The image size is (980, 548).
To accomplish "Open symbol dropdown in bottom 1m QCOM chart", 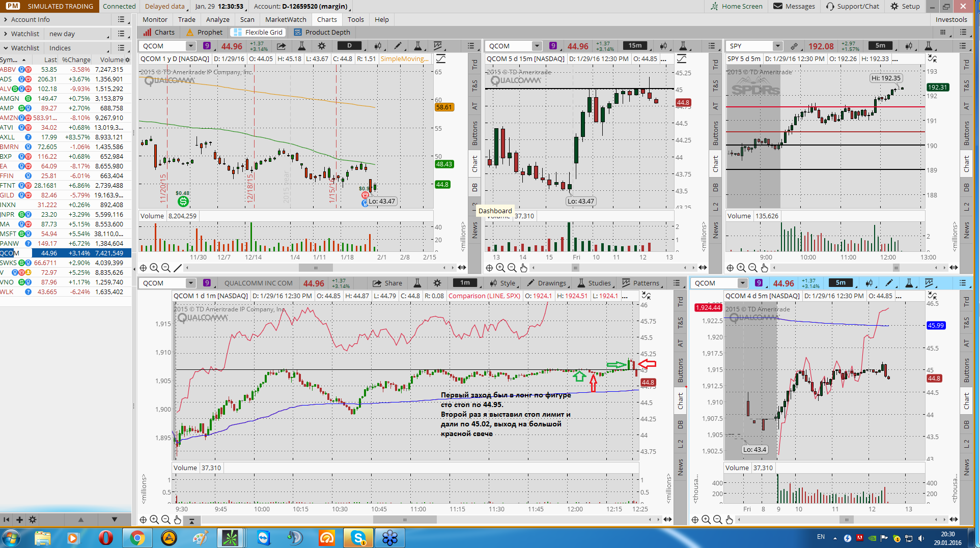I will pyautogui.click(x=190, y=283).
